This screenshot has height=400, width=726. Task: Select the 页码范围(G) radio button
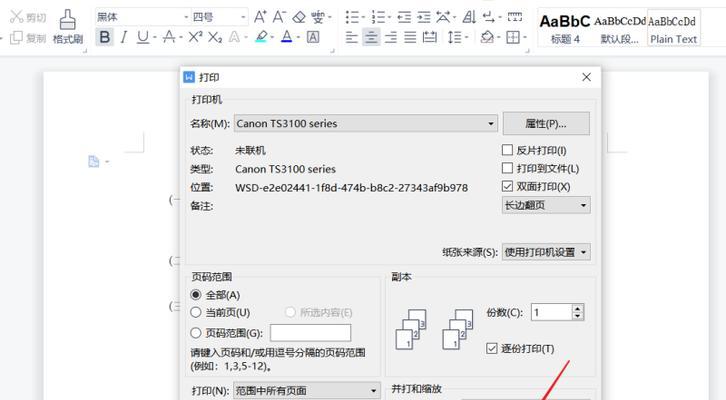click(196, 333)
